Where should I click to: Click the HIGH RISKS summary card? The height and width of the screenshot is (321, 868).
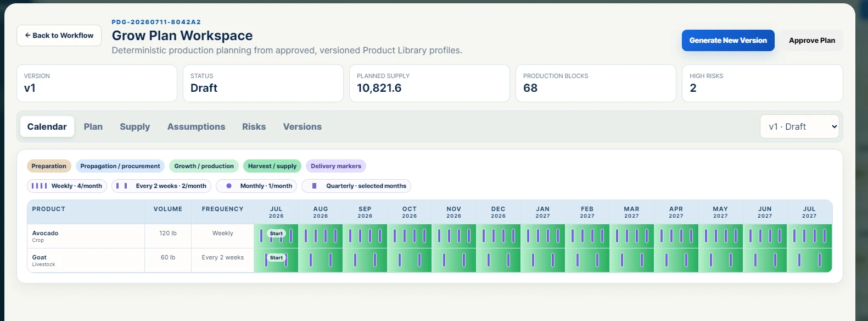(x=762, y=83)
